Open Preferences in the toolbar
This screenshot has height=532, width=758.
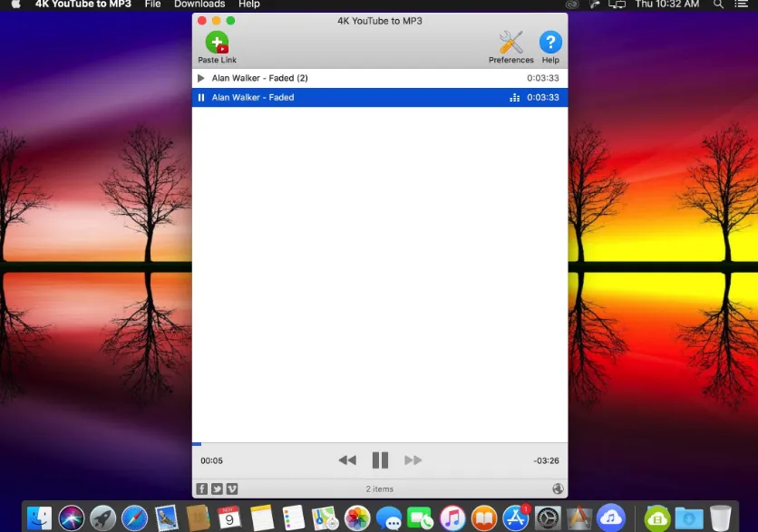[511, 47]
